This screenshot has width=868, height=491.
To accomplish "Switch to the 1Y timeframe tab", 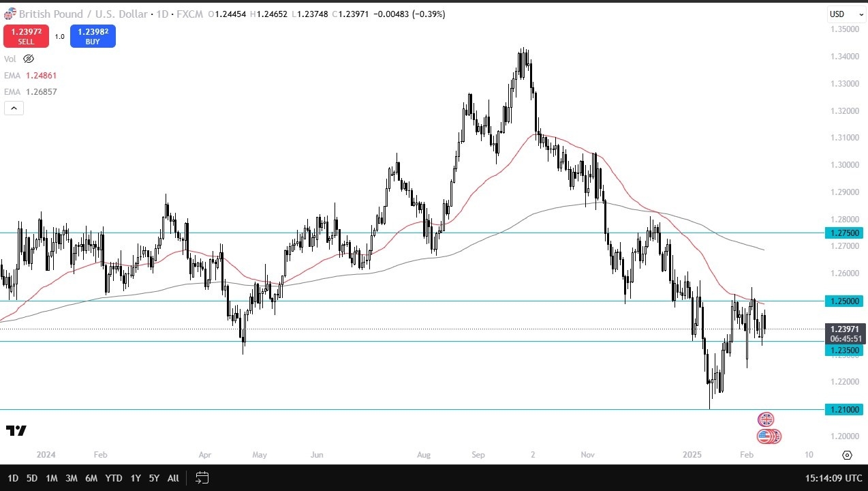I will [135, 478].
